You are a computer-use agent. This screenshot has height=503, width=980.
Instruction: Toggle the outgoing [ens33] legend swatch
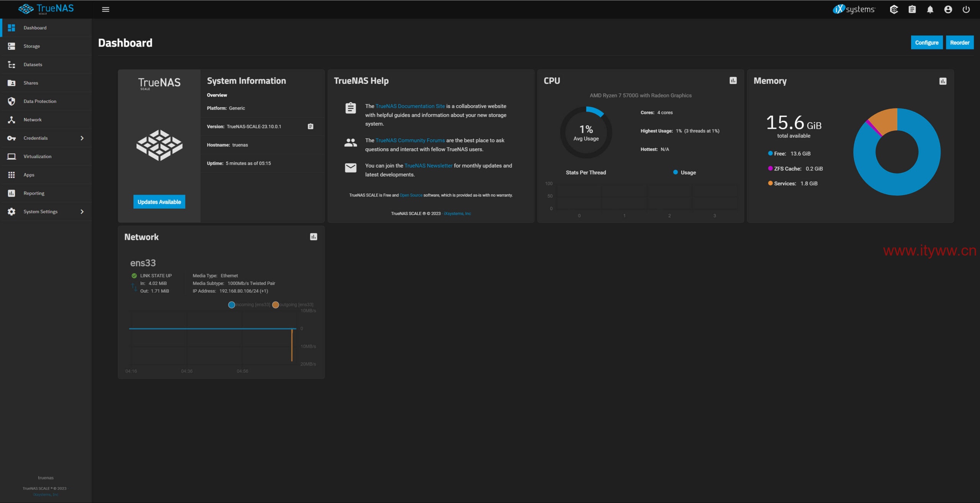click(275, 305)
